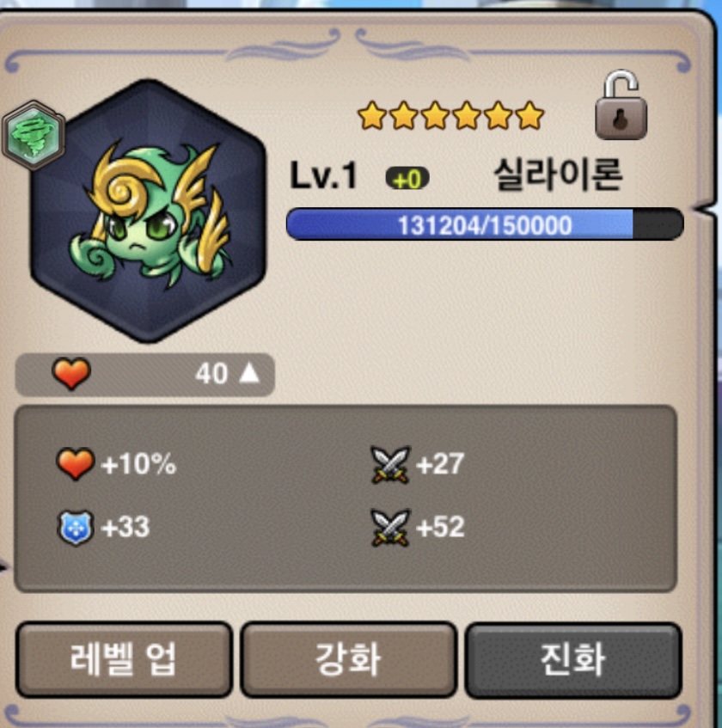Click the crossed swords icon with +27
This screenshot has width=722, height=728.
(x=390, y=464)
